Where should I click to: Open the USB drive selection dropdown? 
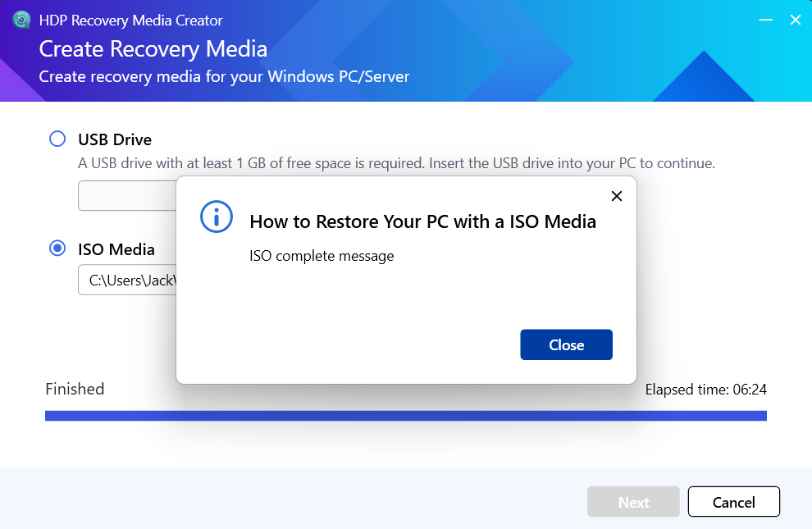tap(127, 196)
